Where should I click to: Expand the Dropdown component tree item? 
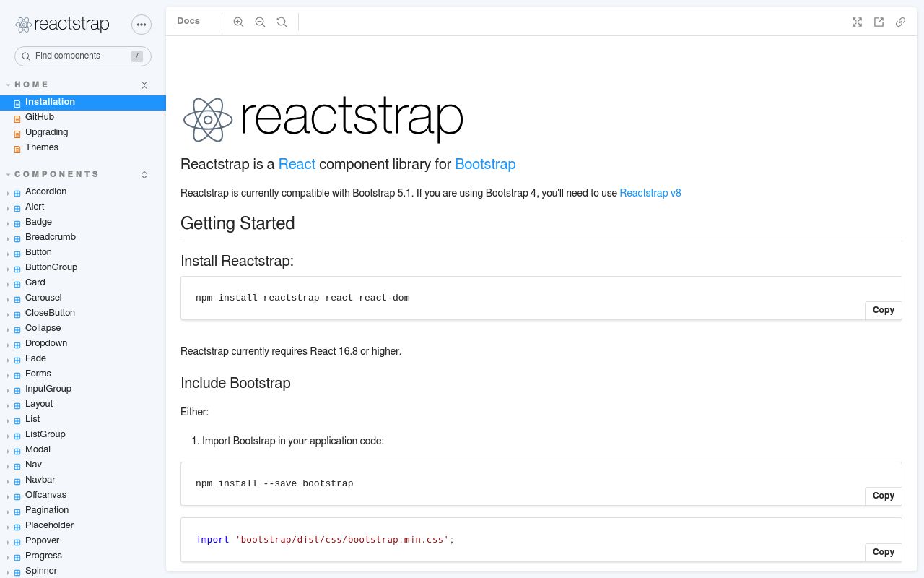pos(8,344)
